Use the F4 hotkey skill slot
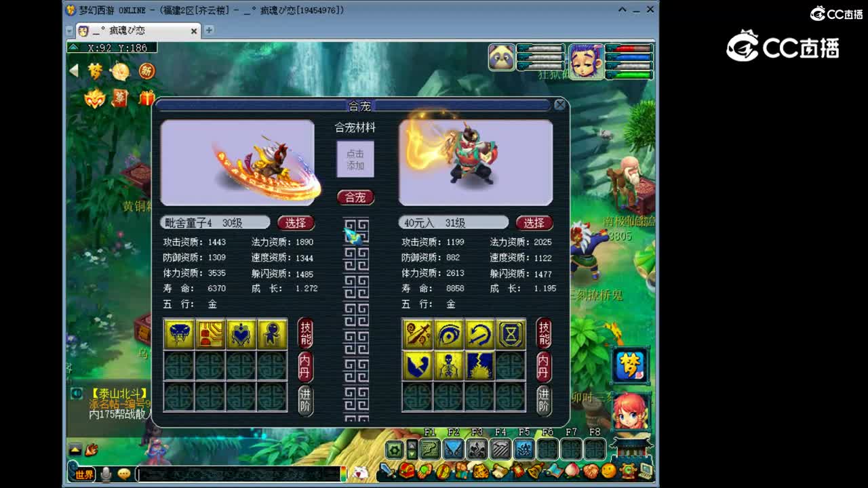 point(500,449)
